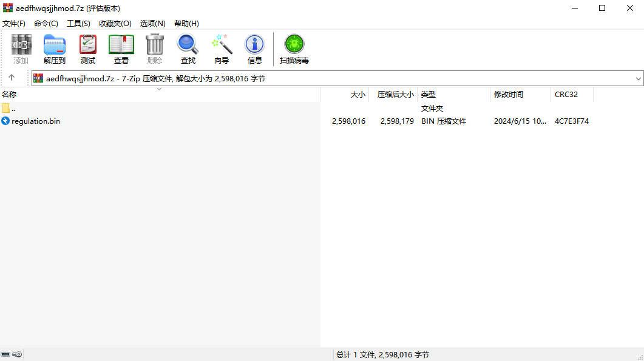
Task: Click the WinRAR icon in title bar
Action: tap(8, 8)
